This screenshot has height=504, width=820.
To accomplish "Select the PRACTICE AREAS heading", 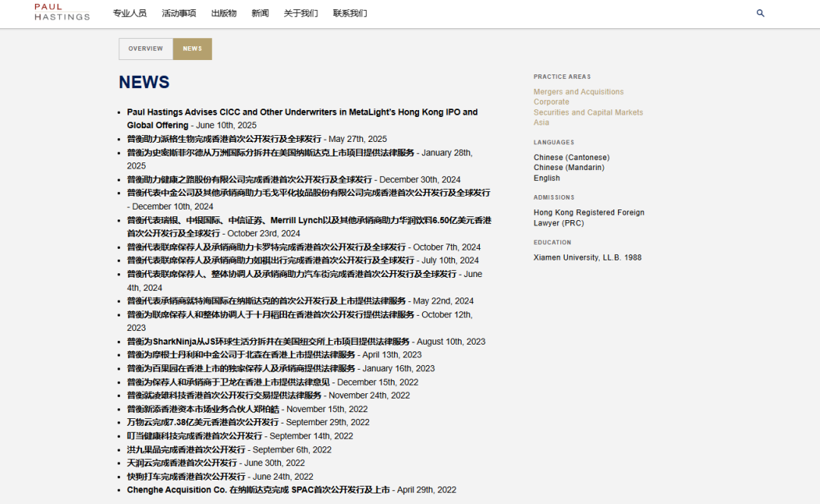I will pos(562,77).
